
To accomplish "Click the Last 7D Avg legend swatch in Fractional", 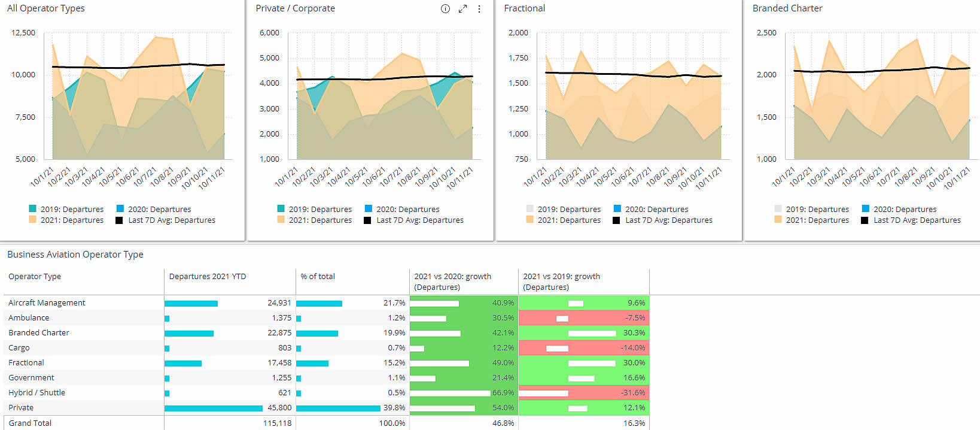I will (616, 220).
